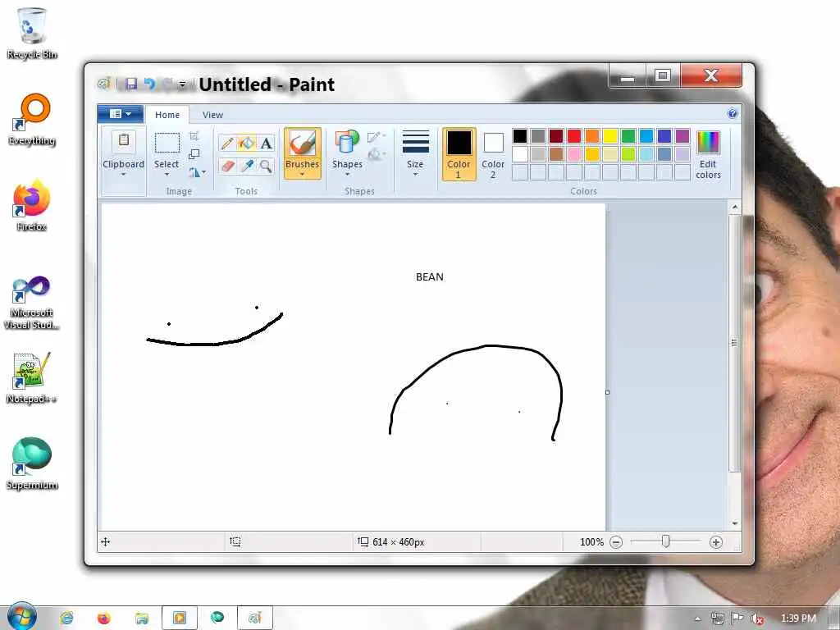This screenshot has height=630, width=840.
Task: Click the canvas right-edge resize handle
Action: [x=607, y=392]
